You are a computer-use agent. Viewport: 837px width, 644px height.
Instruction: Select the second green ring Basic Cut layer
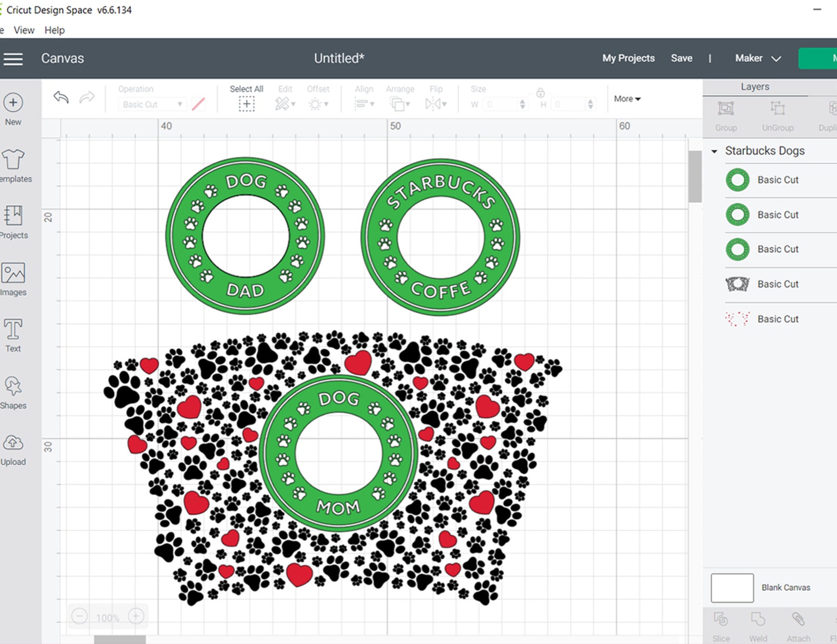781,215
